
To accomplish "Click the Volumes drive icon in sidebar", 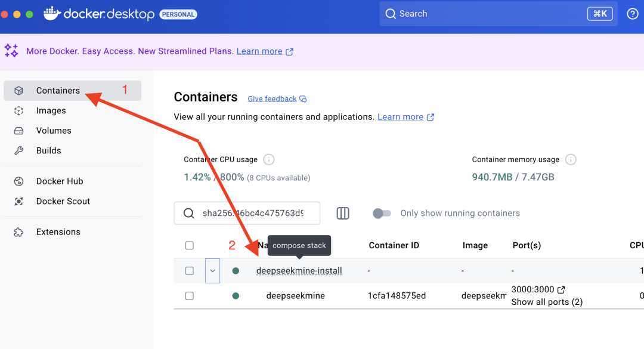I will point(19,131).
